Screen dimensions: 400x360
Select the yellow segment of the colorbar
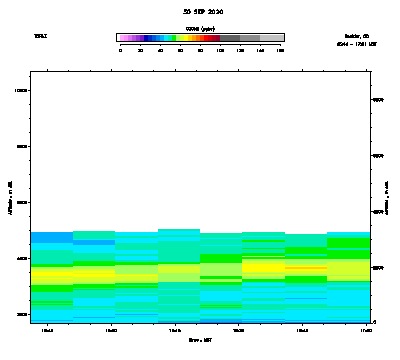[186, 38]
